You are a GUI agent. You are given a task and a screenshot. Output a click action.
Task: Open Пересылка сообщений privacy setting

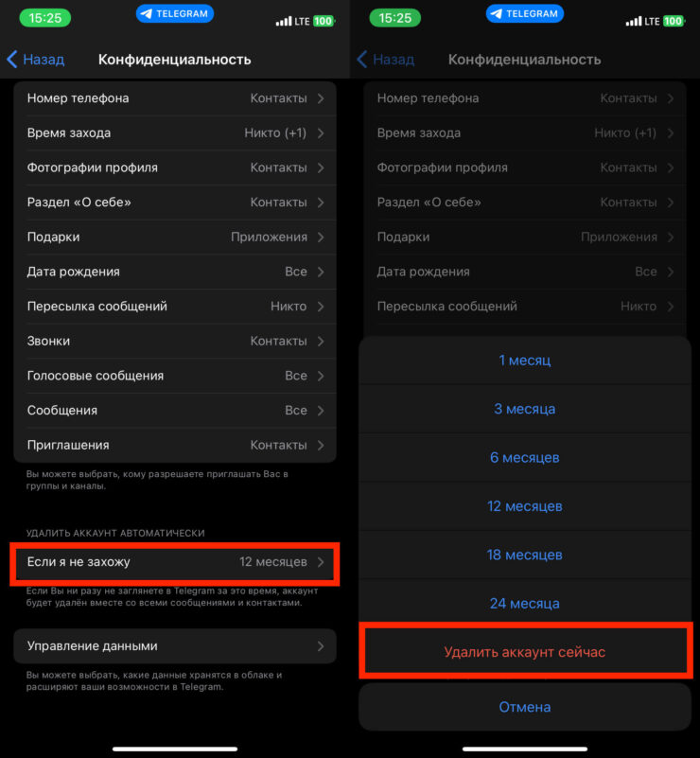[175, 307]
